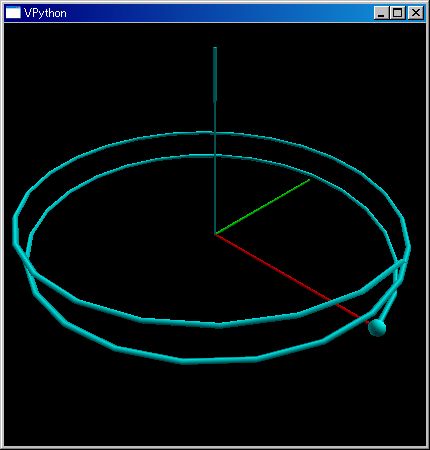The width and height of the screenshot is (430, 450).
Task: Click the top end of the vertical axis
Action: point(215,49)
